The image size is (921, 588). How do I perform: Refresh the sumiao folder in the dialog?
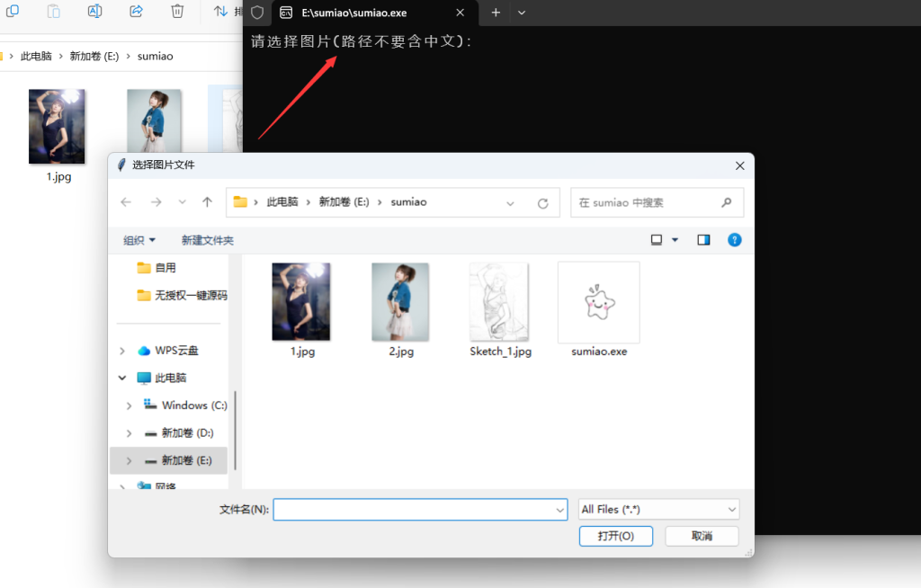click(x=543, y=202)
